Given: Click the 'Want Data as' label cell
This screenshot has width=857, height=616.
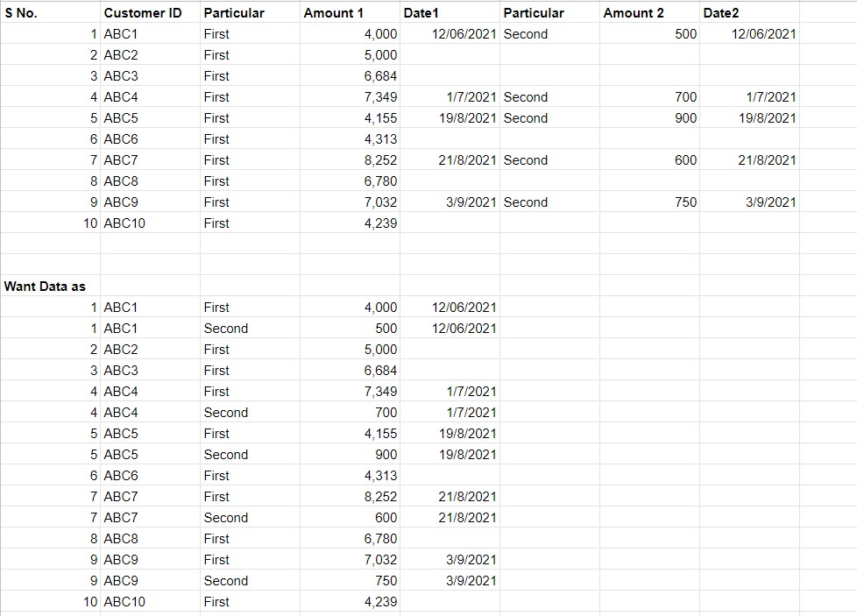Looking at the screenshot, I should click(50, 286).
